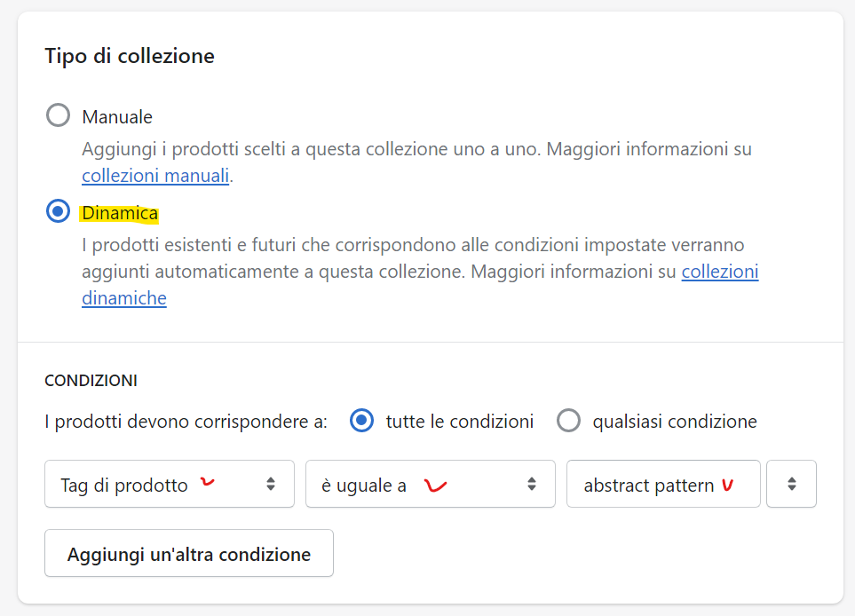Screen dimensions: 855x616
Task: Click the up-down arrows in Tag di prodotto
Action: point(271,484)
